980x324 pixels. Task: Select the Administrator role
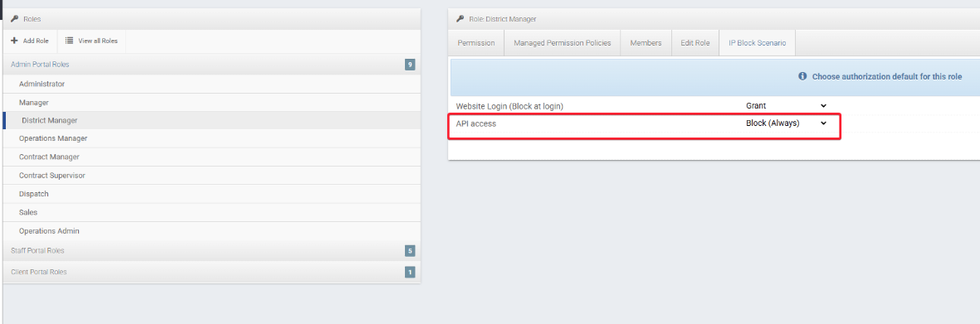[212, 84]
